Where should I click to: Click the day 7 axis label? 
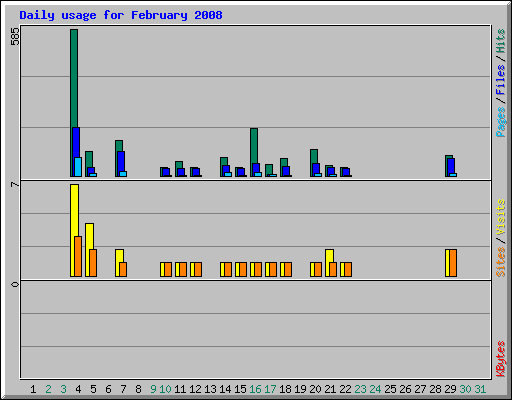tap(123, 389)
